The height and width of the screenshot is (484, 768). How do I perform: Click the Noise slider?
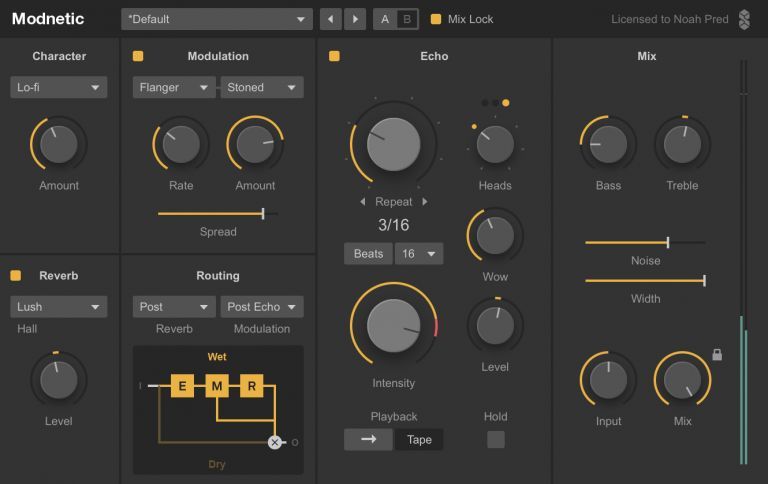pos(645,242)
